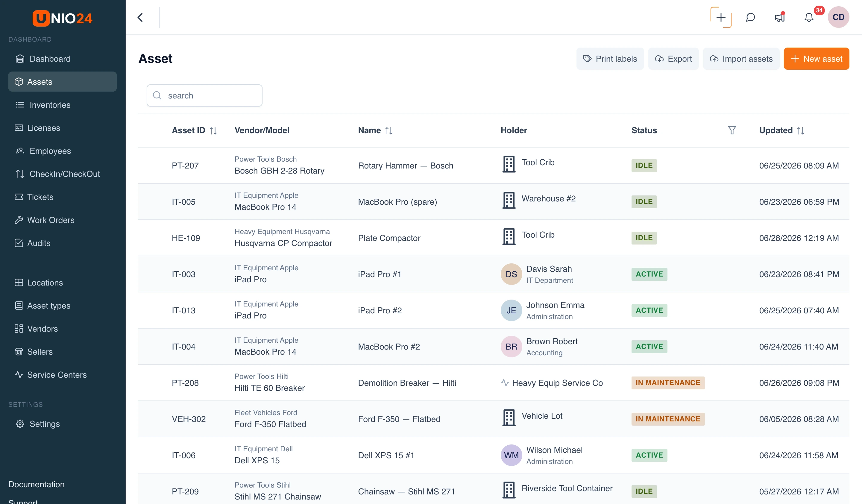Viewport: 862px width, 504px height.
Task: Click the WM avatar for Wilson Michael
Action: (x=511, y=456)
